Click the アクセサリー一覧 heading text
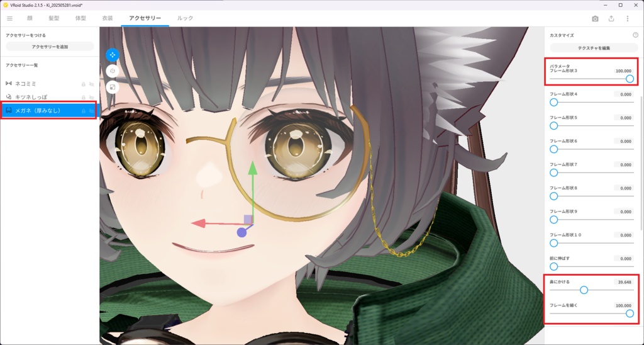 tap(22, 65)
